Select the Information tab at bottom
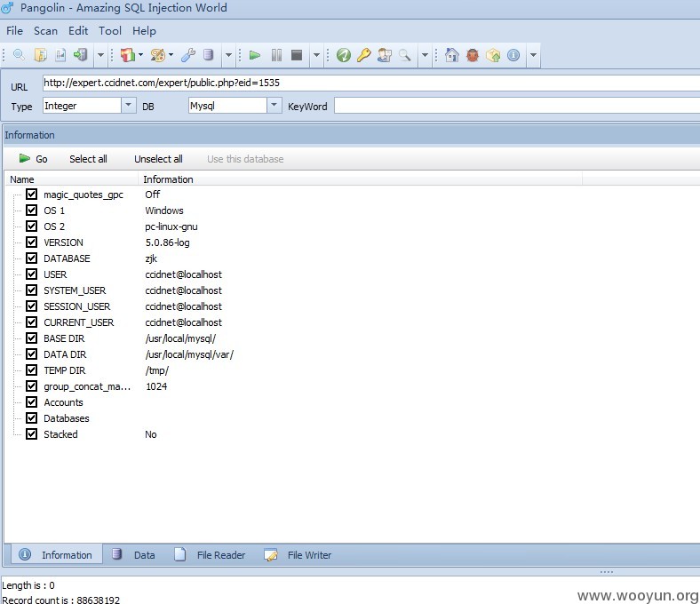The image size is (700, 604). 56,555
